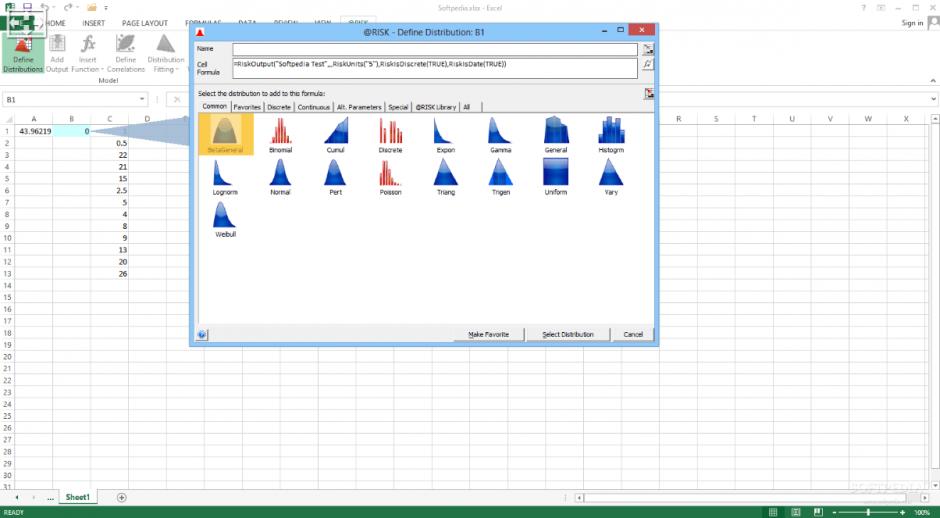Switch to the @RISK Library tab
The image size is (940, 518).
pyautogui.click(x=436, y=107)
